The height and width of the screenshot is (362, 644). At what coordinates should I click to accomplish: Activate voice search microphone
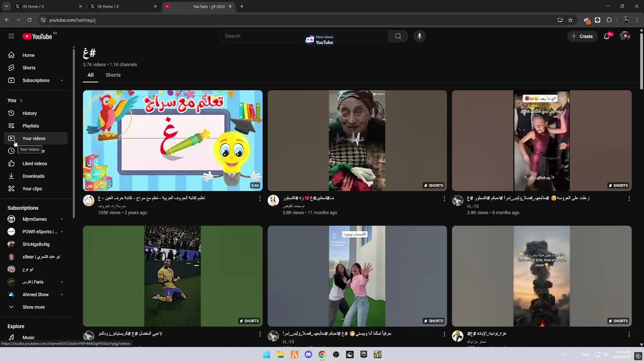click(419, 36)
